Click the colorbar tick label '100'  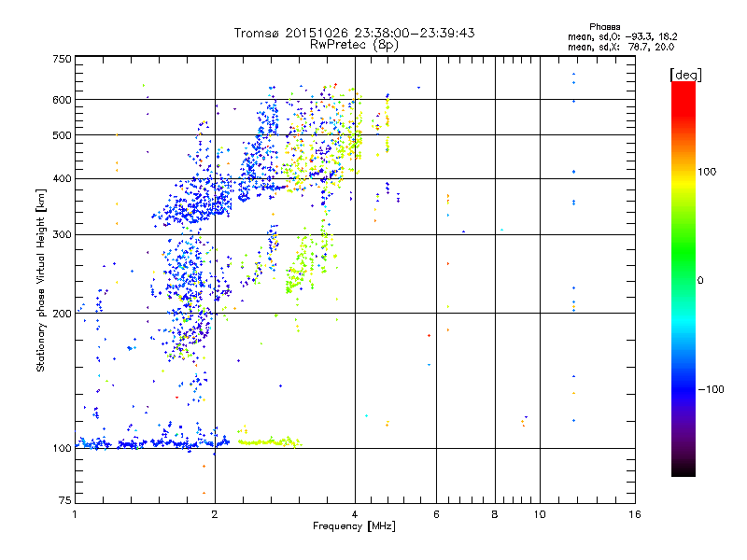click(x=707, y=172)
